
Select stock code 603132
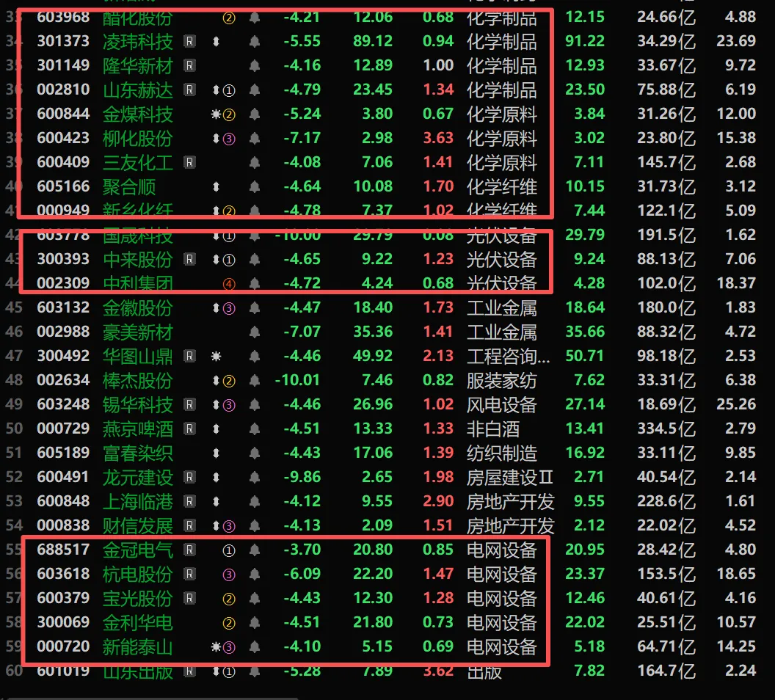click(x=63, y=307)
